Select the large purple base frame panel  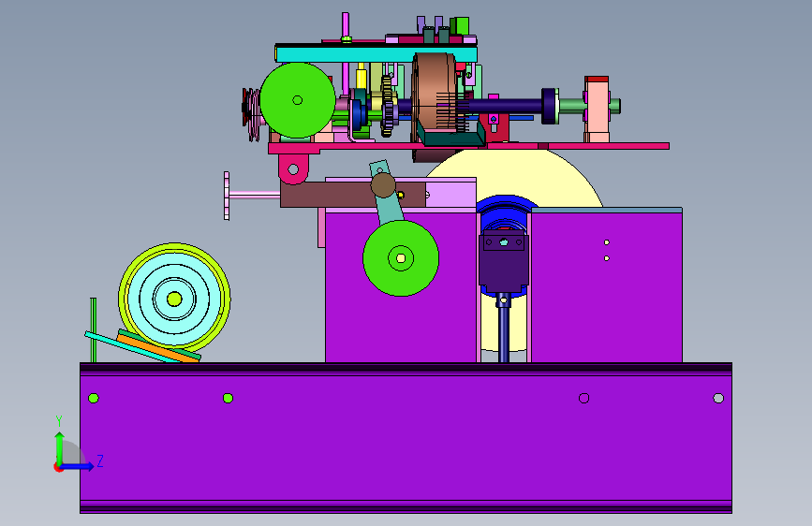406,438
